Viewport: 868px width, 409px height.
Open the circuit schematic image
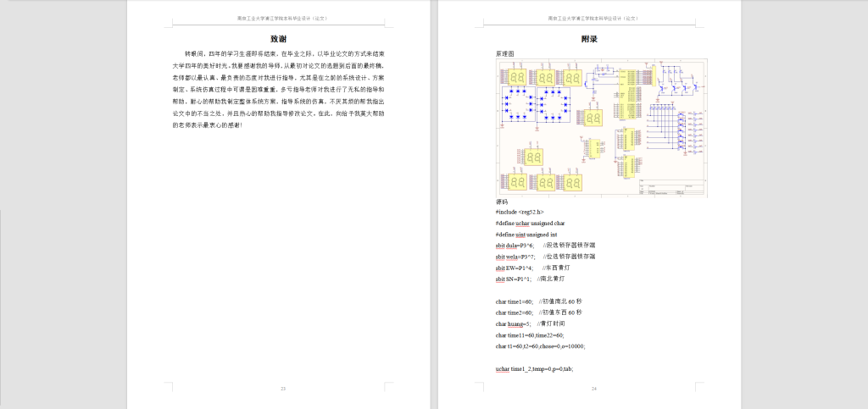602,128
